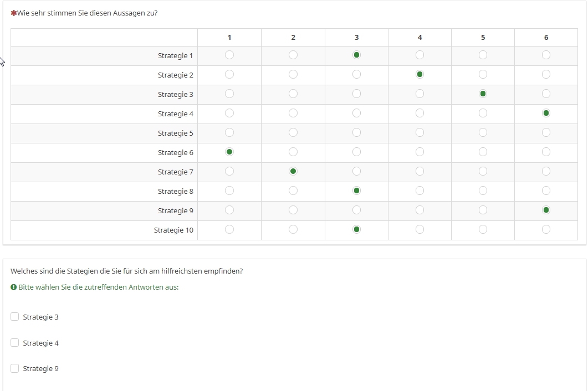Select rating 6 for Strategie 5

click(x=546, y=132)
